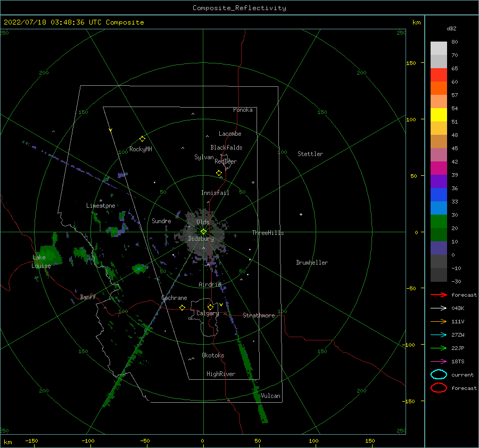
Task: Click the Drumheller city label
Action: click(312, 263)
